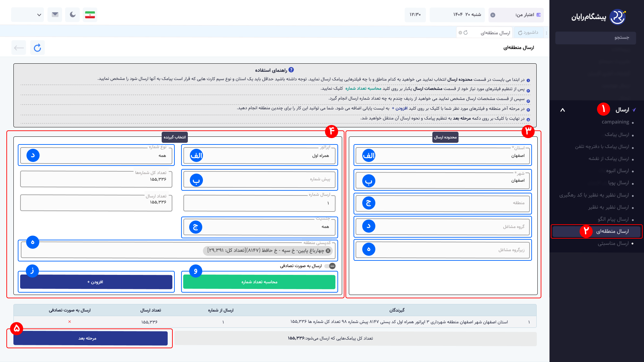
Task: Collapse the ارسال sidebar section
Action: tap(562, 110)
